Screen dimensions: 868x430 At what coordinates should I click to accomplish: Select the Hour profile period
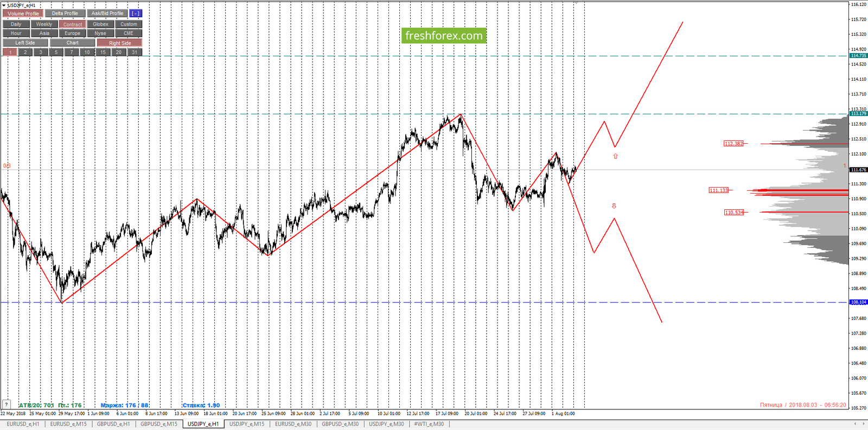16,34
